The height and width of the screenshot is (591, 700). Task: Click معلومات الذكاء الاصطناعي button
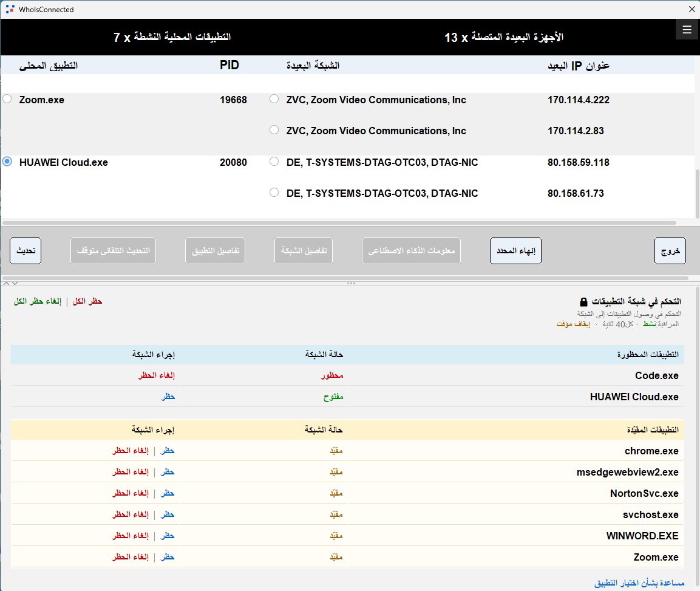pyautogui.click(x=411, y=251)
